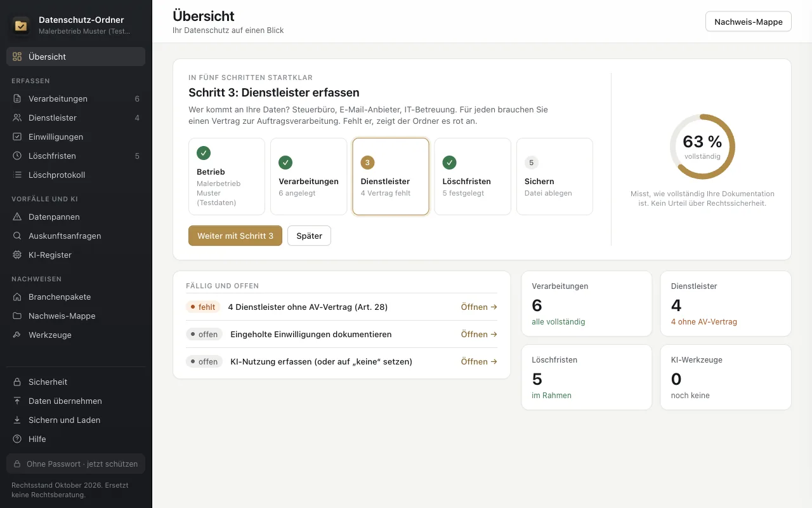Open the missing AV-Vertrag task link
The height and width of the screenshot is (508, 812).
point(479,307)
